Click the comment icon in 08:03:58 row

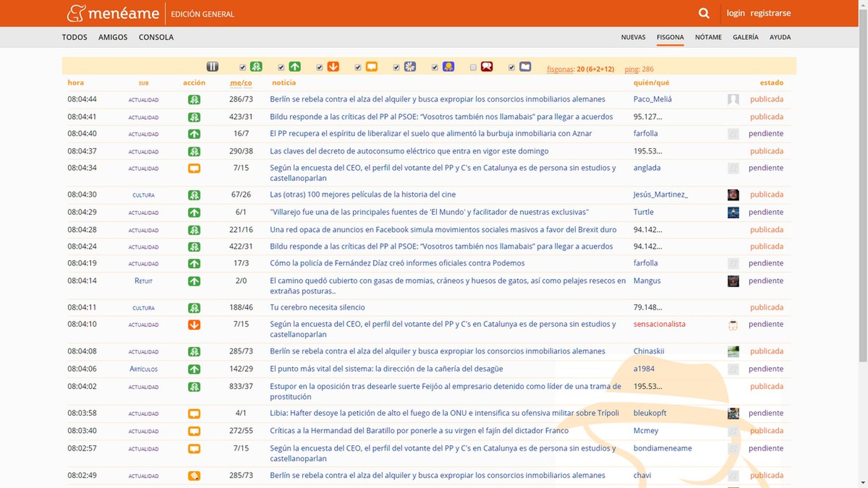tap(194, 414)
